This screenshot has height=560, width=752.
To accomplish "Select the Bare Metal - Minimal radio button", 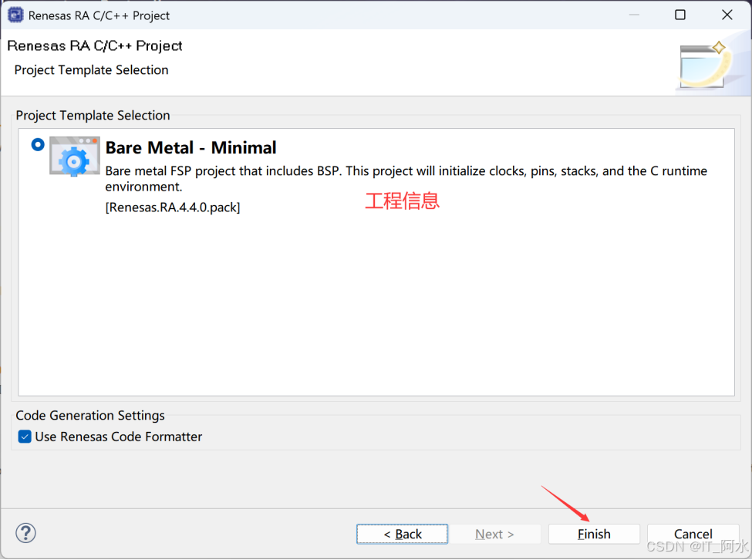I will 38,144.
